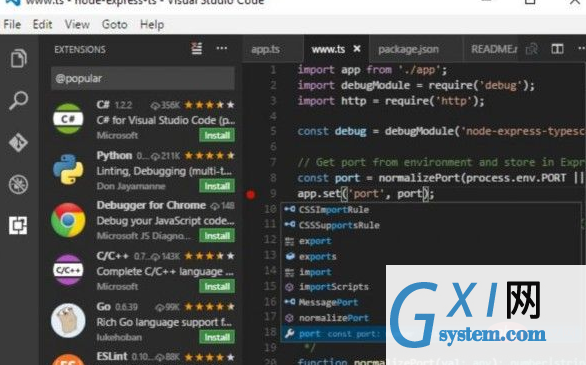Install the C# extension

pos(217,135)
